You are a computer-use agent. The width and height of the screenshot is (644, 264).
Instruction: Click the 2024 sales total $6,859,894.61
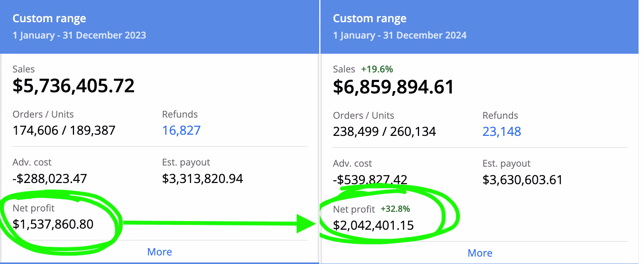(x=393, y=87)
